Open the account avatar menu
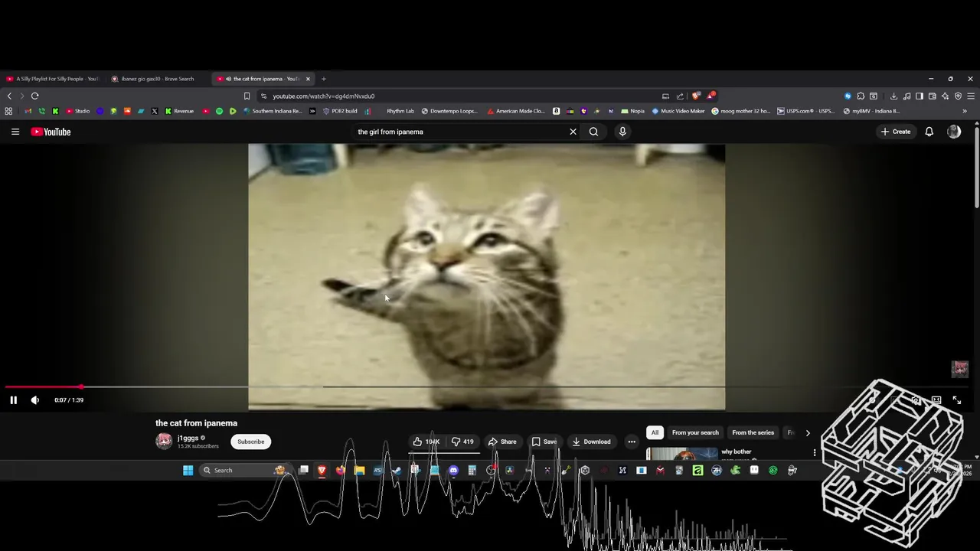 tap(954, 132)
